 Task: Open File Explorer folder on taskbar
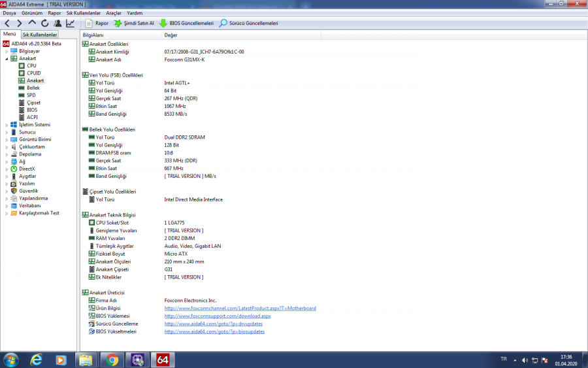pos(86,360)
